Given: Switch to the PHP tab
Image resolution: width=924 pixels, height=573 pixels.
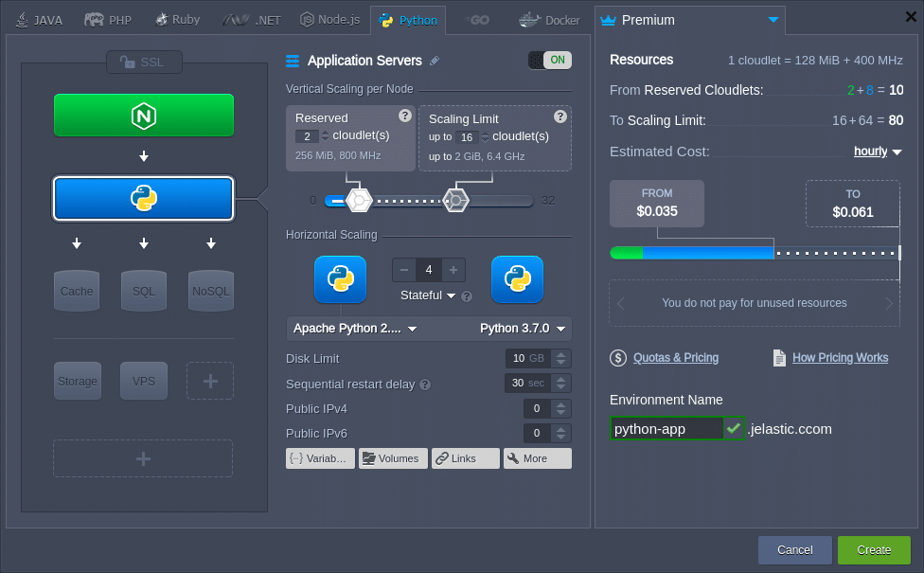Looking at the screenshot, I should click(108, 21).
